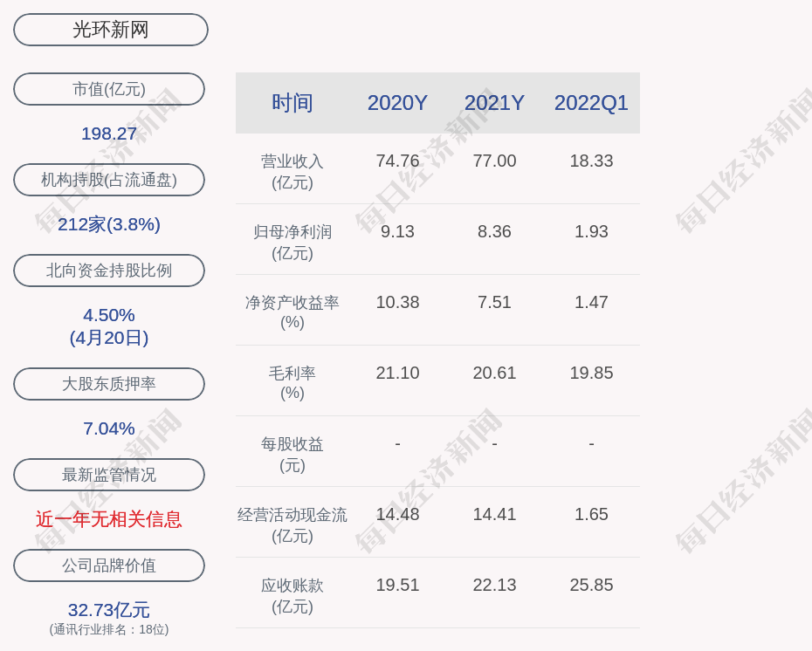Click the 光环新网 company name pill

110,30
